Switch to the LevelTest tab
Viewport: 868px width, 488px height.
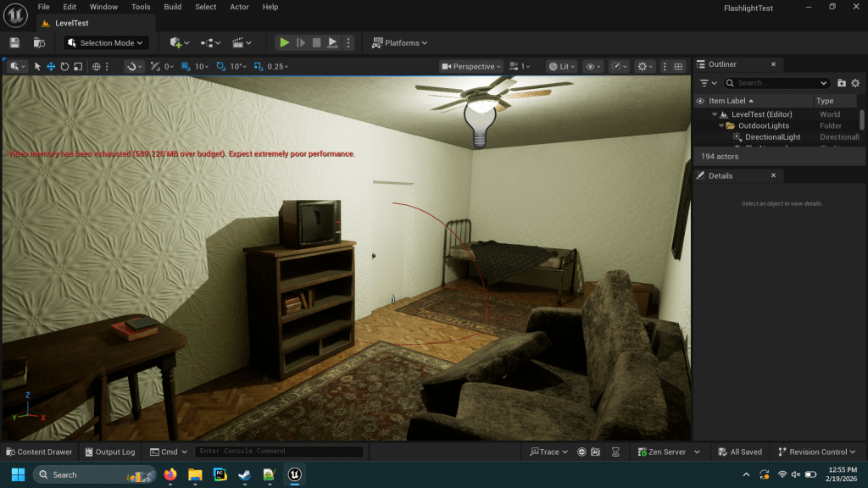coord(71,23)
